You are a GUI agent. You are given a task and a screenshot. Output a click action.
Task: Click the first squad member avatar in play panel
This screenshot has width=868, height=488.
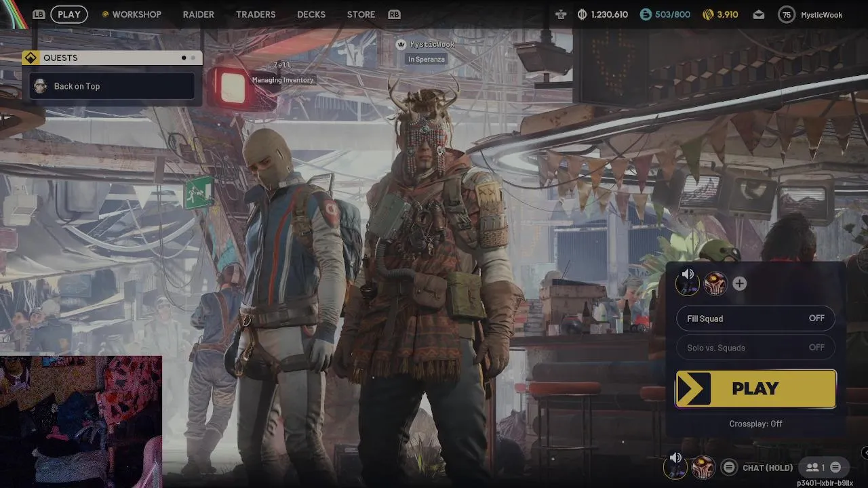688,283
